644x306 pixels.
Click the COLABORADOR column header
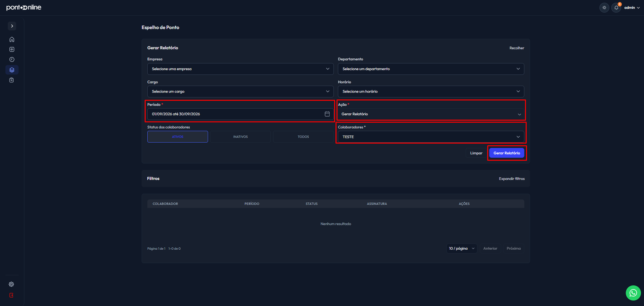pyautogui.click(x=165, y=204)
